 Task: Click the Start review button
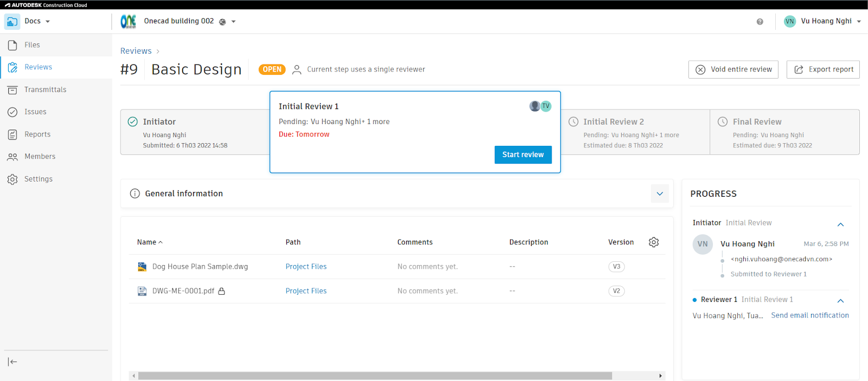click(523, 154)
